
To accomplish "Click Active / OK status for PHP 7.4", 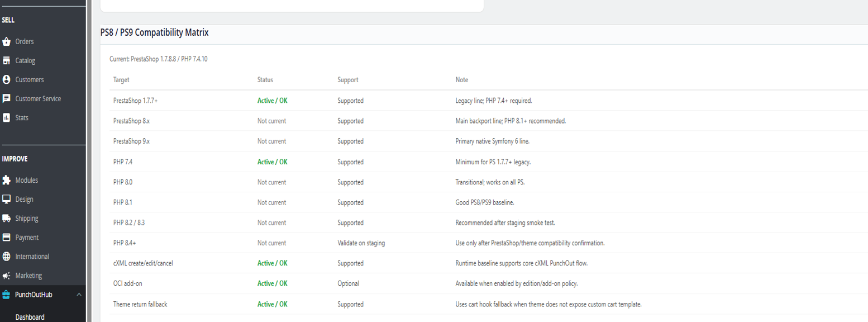I will tap(273, 162).
